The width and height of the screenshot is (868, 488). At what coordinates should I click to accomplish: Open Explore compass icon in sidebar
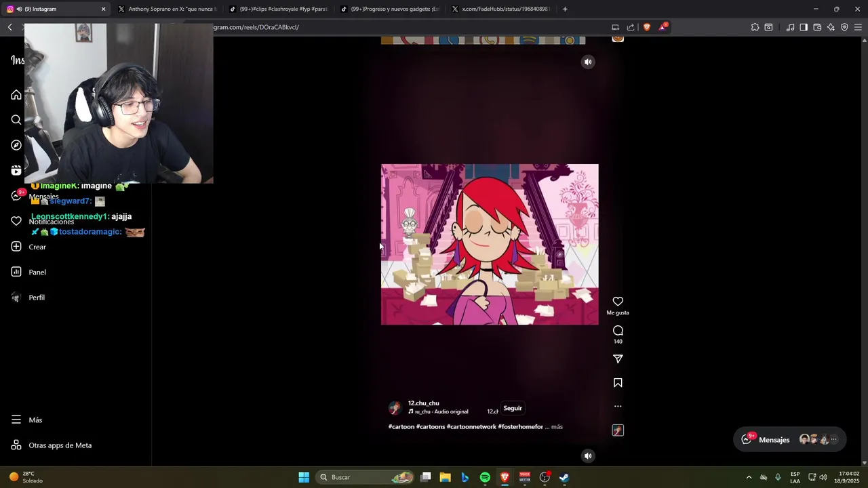pyautogui.click(x=16, y=145)
